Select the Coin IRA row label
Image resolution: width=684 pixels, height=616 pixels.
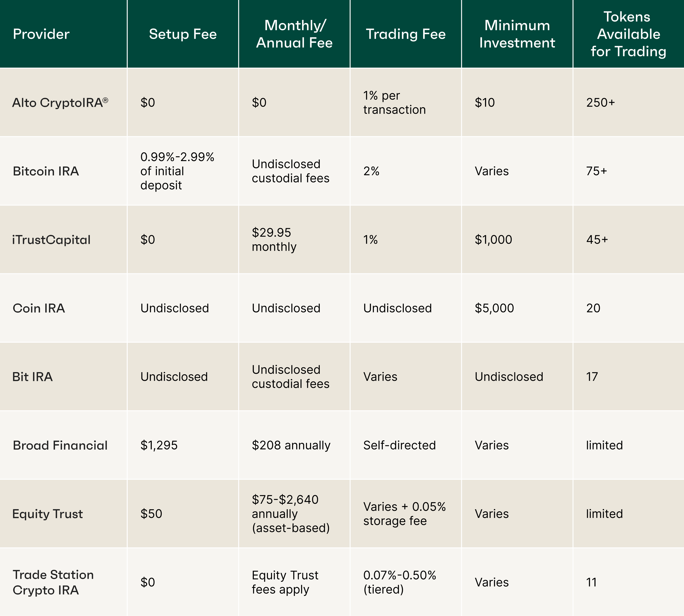pyautogui.click(x=39, y=308)
